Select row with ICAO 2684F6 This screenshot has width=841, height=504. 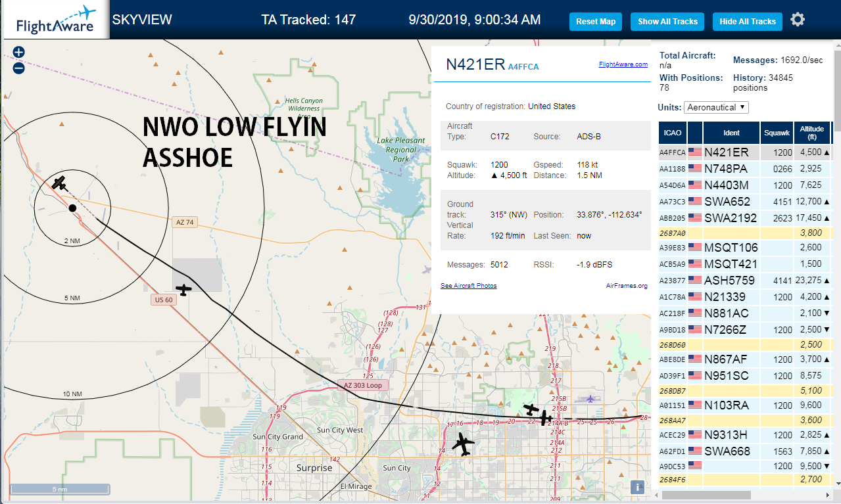(x=746, y=480)
